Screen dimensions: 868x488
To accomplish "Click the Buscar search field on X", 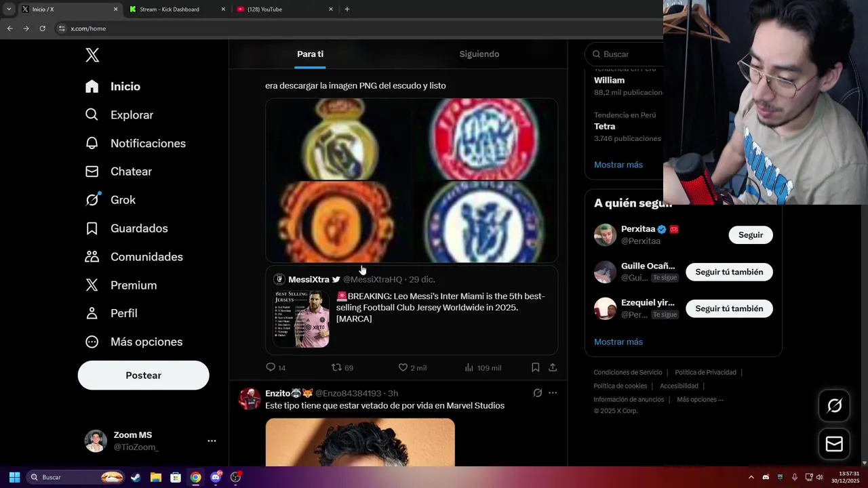I will click(x=625, y=54).
